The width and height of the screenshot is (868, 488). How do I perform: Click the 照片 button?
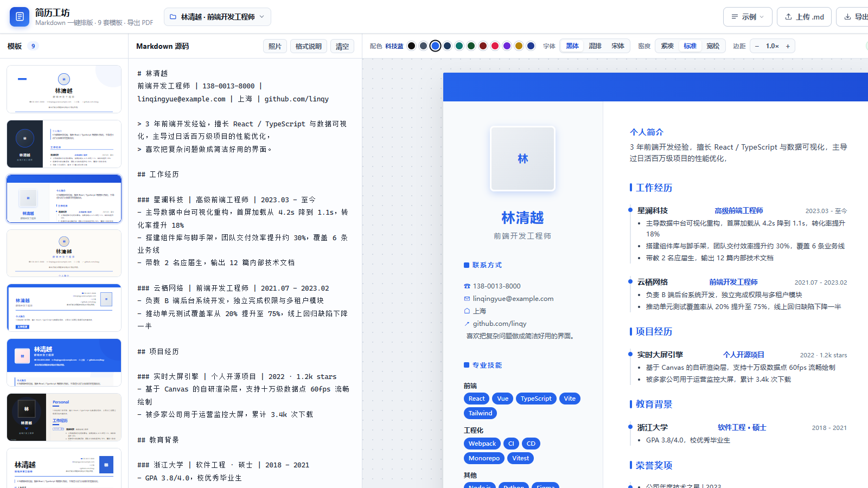click(x=275, y=46)
